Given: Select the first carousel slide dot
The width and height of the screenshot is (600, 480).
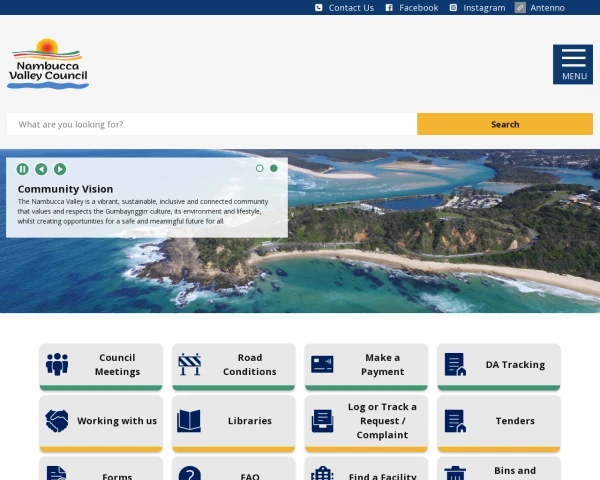Looking at the screenshot, I should pos(260,168).
